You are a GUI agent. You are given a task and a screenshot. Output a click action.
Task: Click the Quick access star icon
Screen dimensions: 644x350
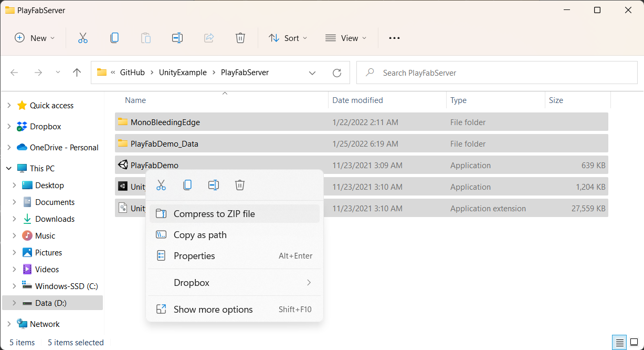(x=22, y=106)
